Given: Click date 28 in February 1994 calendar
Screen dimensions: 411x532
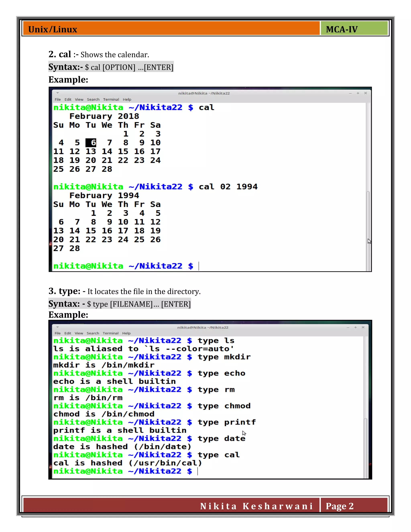Looking at the screenshot, I should pos(74,248).
